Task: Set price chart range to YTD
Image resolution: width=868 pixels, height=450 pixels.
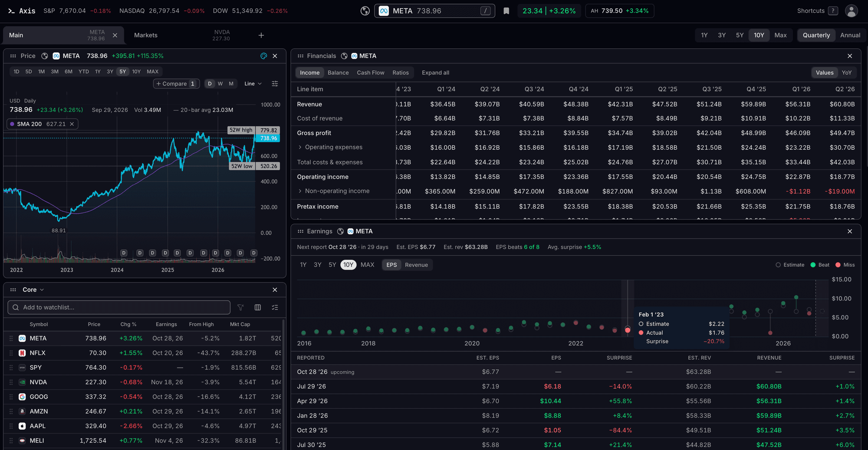Action: tap(84, 72)
